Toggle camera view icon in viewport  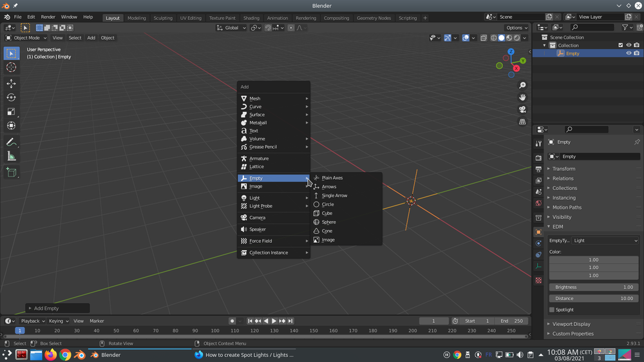(x=522, y=110)
